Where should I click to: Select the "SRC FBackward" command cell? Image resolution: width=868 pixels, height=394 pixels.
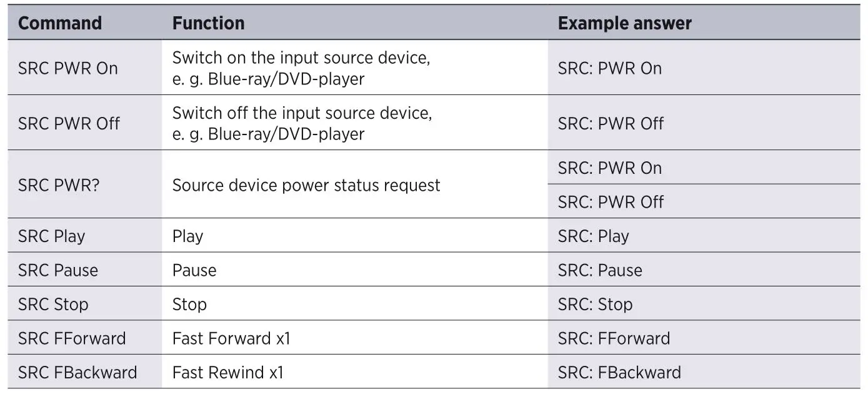77,373
